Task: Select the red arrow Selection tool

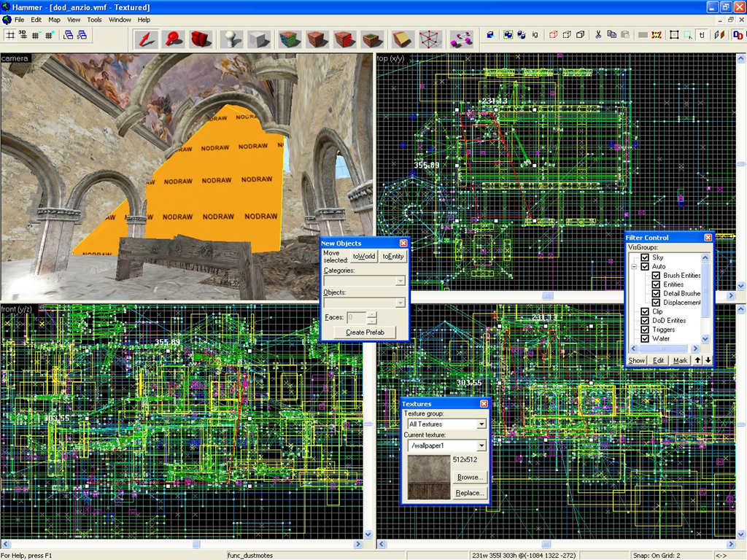Action: point(146,39)
